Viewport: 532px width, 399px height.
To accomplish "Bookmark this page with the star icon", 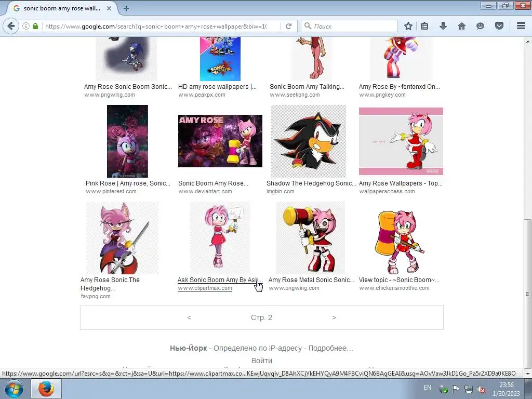I will (408, 26).
